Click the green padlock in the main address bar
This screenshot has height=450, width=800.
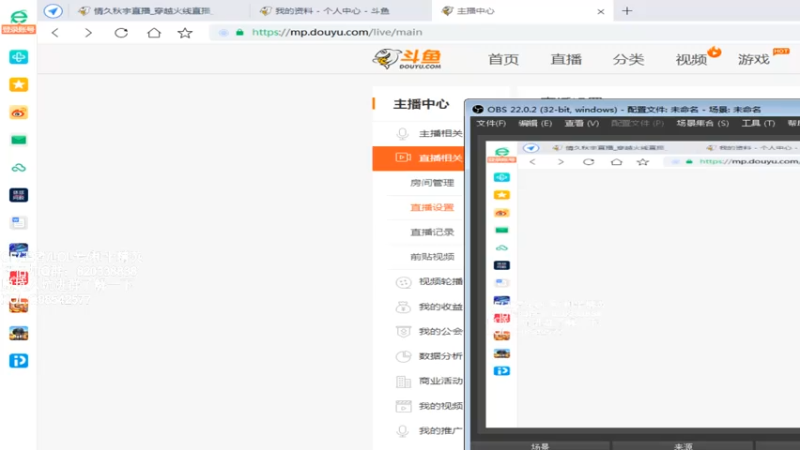pos(240,32)
